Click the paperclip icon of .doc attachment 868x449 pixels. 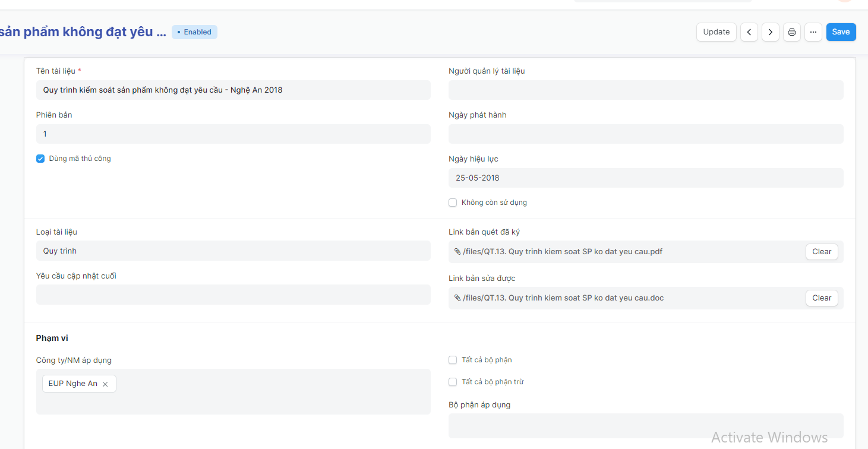pyautogui.click(x=457, y=298)
